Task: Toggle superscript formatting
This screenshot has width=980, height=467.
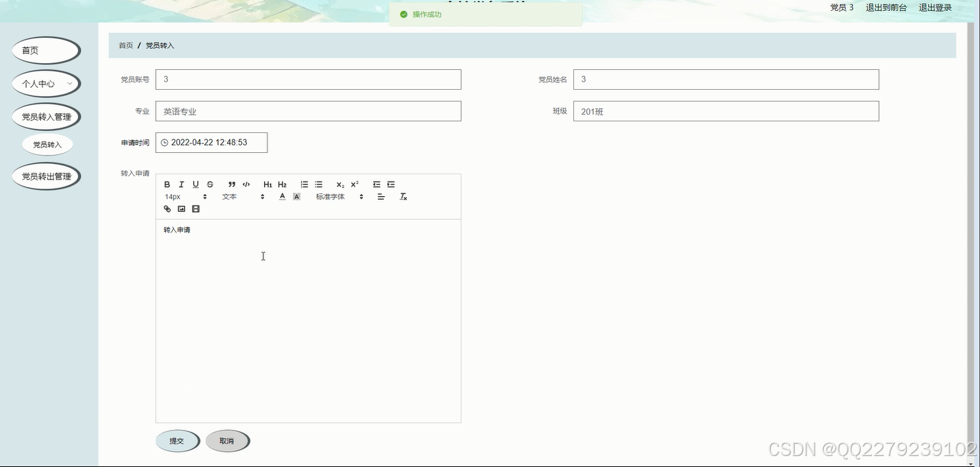Action: [353, 184]
